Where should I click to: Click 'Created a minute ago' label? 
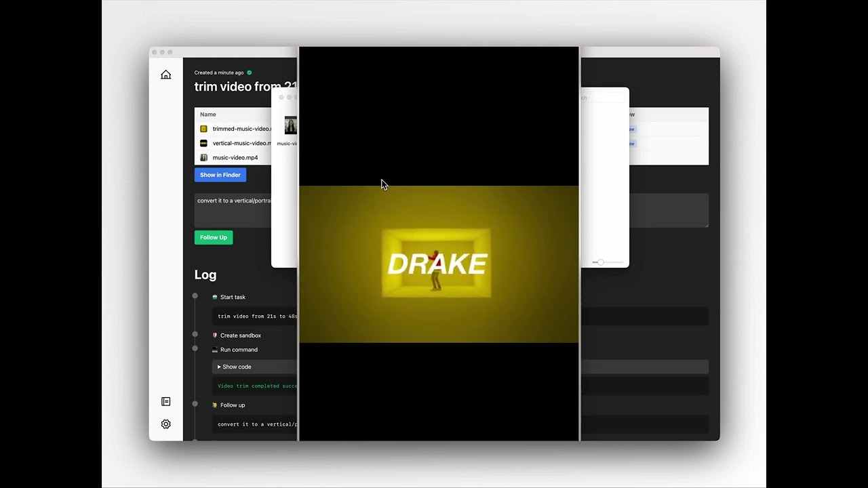[x=218, y=73]
